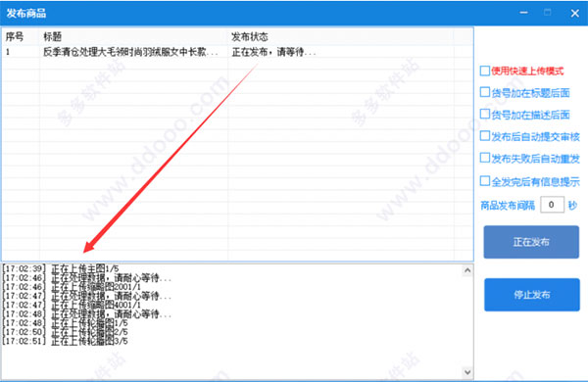Click log line 正在上传轮播图3/5

(x=66, y=341)
